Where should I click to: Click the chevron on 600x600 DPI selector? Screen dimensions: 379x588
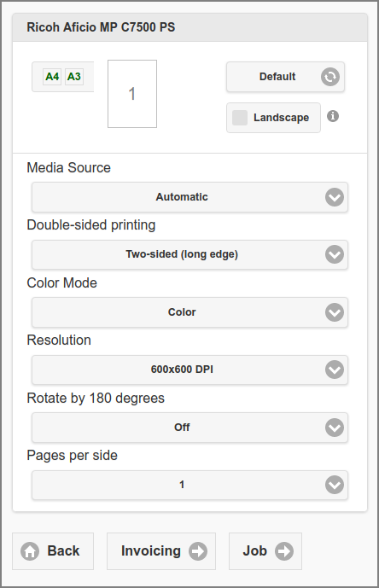click(x=335, y=370)
